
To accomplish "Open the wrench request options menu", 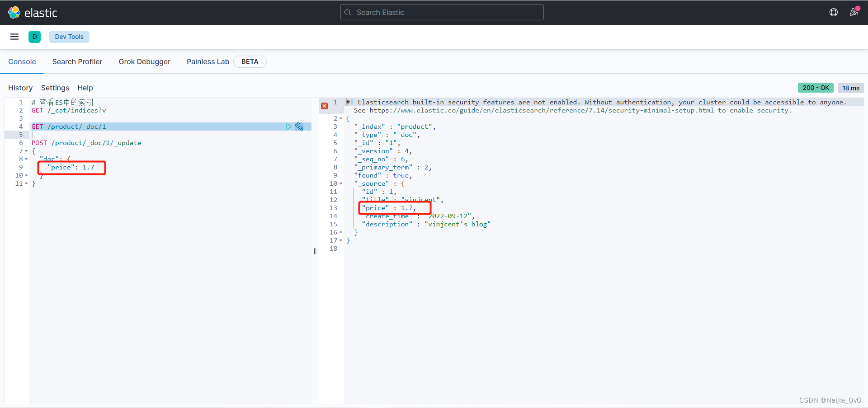I will 299,127.
